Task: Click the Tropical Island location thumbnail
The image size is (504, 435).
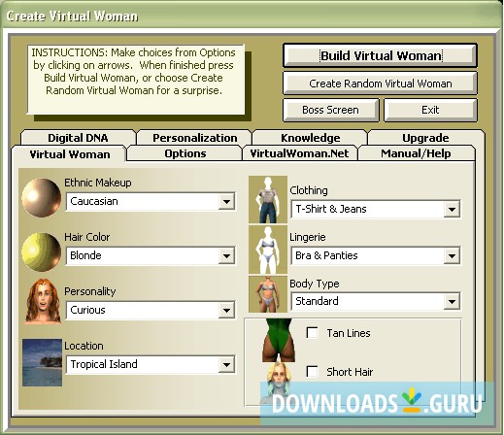Action: (x=42, y=362)
